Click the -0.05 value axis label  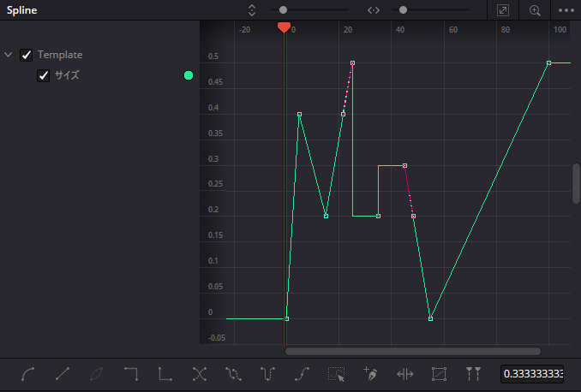[217, 338]
